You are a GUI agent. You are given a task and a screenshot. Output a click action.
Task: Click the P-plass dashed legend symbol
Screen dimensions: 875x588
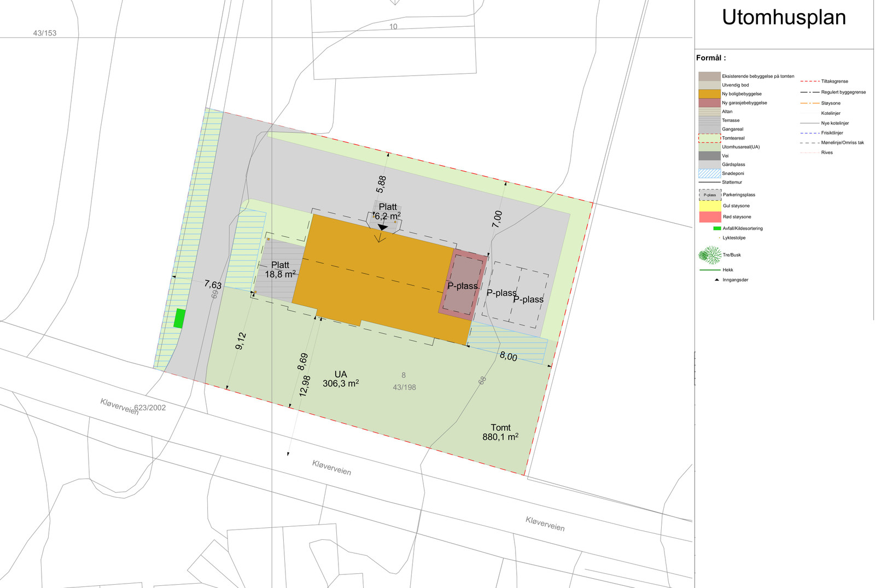coord(710,195)
